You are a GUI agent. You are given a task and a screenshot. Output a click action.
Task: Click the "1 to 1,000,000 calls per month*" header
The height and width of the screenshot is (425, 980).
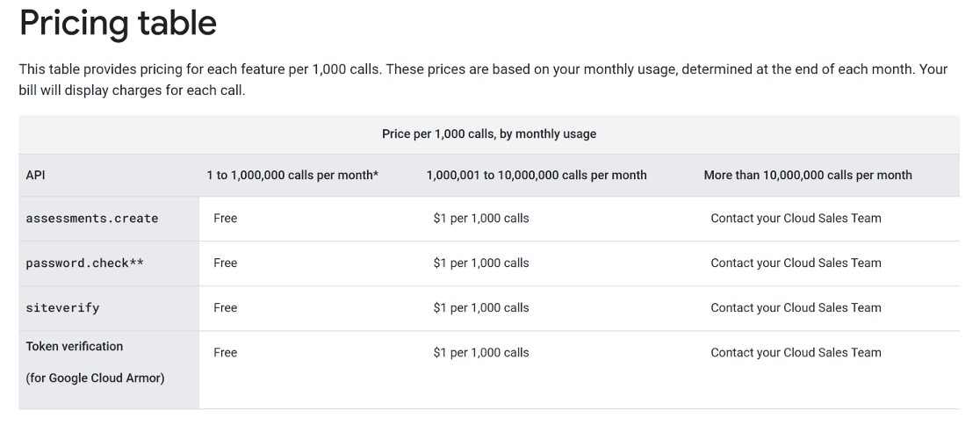coord(292,175)
